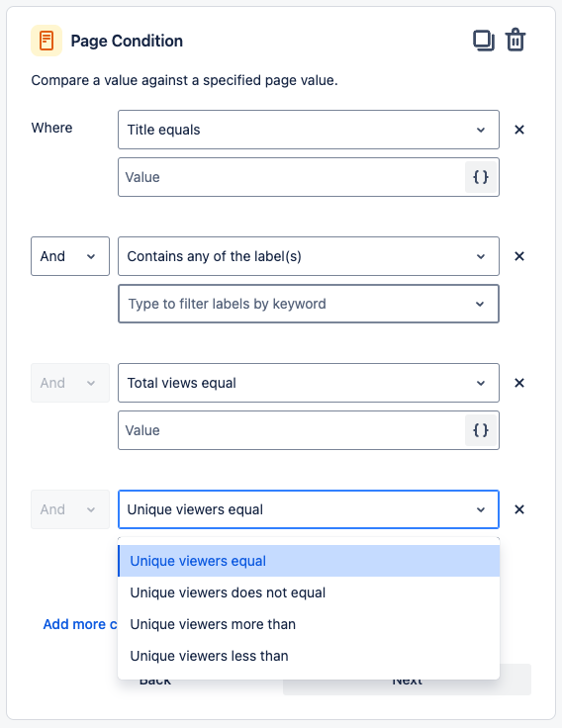
Task: Click the orange Page Condition icon
Action: click(47, 41)
